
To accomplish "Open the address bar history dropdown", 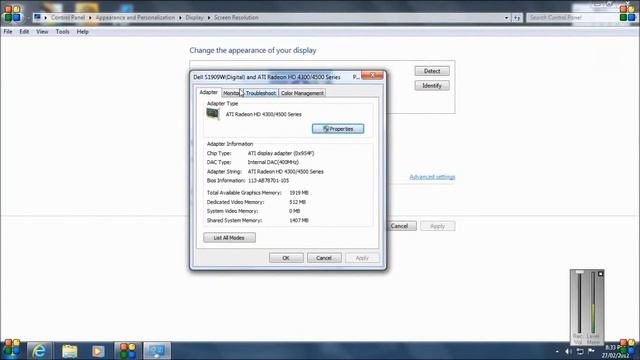I will tap(507, 18).
